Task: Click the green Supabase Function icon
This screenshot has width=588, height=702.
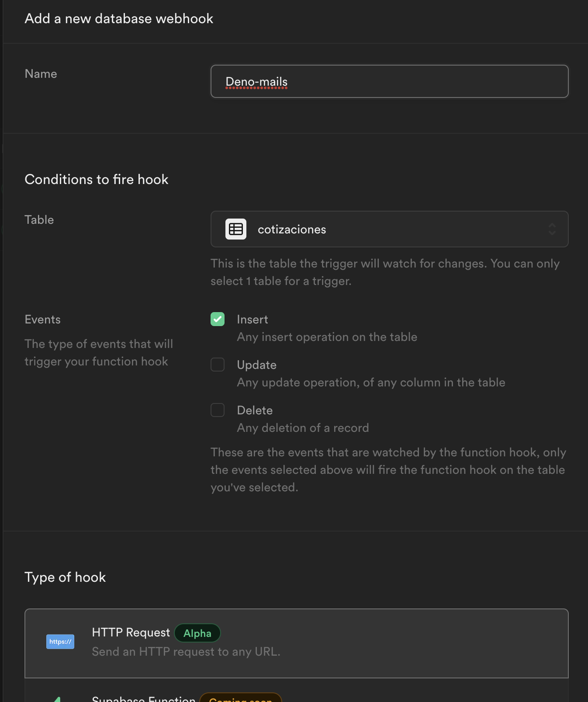Action: tap(58, 699)
